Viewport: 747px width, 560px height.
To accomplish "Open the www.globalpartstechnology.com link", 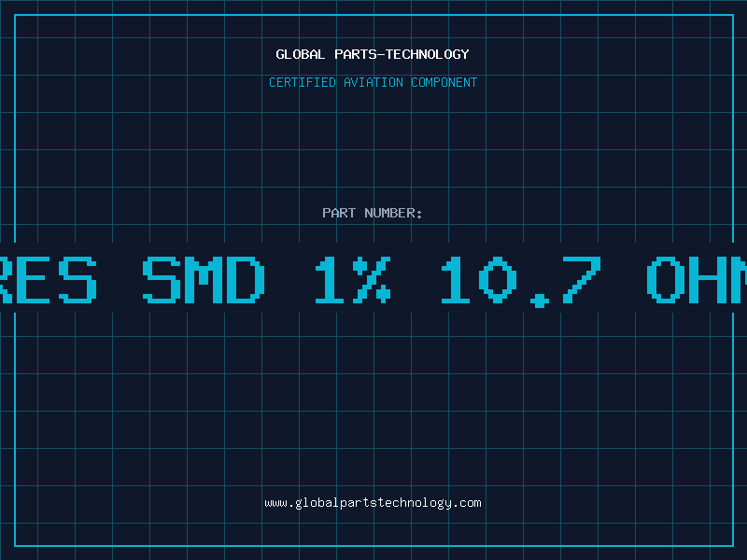I will [x=373, y=503].
